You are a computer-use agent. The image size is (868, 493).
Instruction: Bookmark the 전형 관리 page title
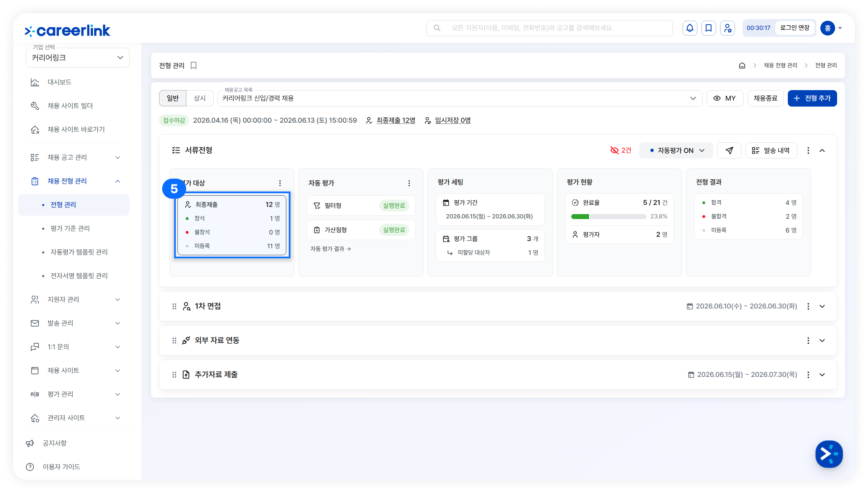pos(194,65)
